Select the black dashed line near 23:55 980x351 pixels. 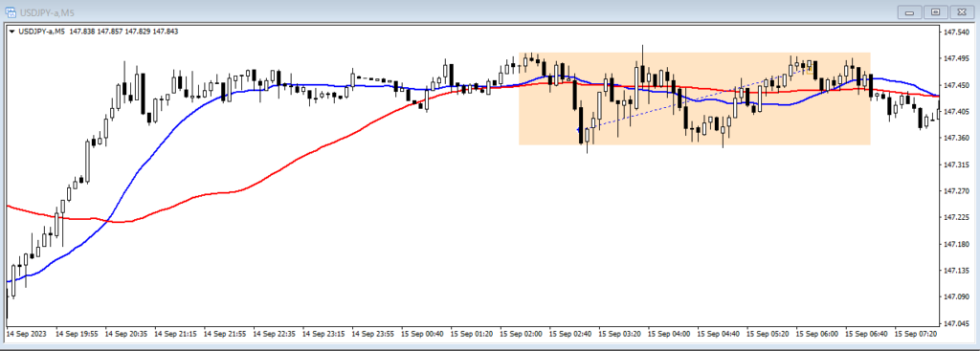375,78
